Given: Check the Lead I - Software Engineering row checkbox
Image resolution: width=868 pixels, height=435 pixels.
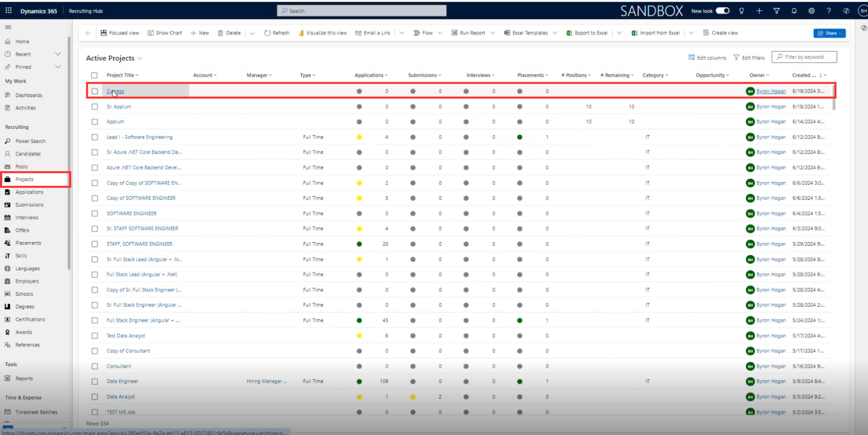Looking at the screenshot, I should [x=95, y=137].
